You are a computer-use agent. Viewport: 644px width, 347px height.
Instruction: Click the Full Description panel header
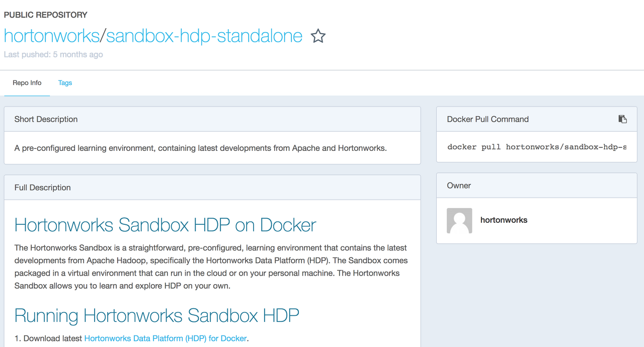pyautogui.click(x=212, y=188)
